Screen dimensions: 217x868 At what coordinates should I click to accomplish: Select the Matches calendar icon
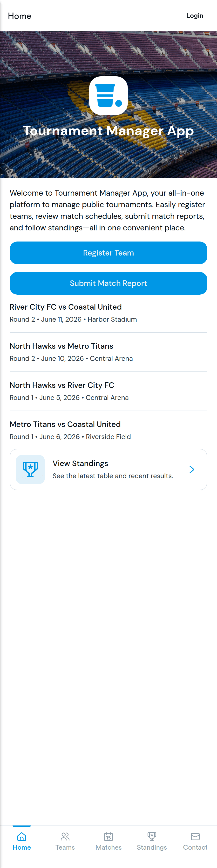(108, 837)
